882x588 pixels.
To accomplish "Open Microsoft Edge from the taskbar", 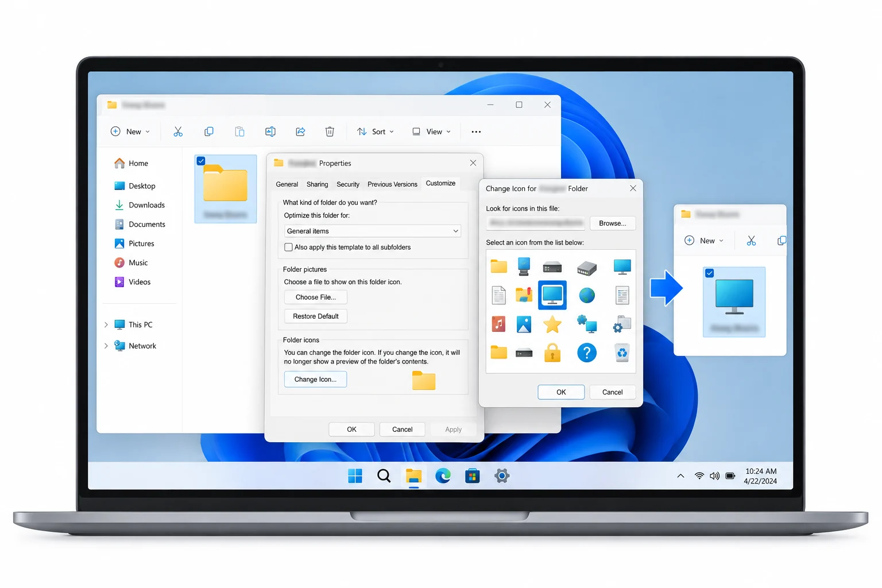I will 443,475.
